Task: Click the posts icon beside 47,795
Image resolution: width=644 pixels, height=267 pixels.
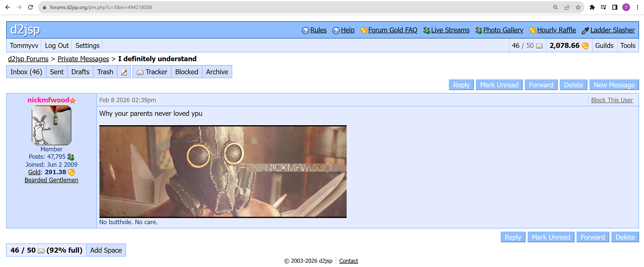Action: point(71,157)
